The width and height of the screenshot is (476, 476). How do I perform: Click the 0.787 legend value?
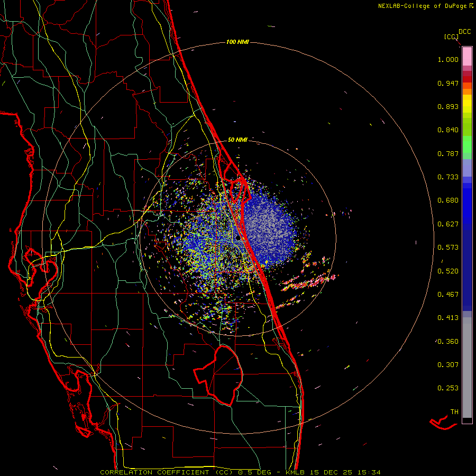coord(448,153)
